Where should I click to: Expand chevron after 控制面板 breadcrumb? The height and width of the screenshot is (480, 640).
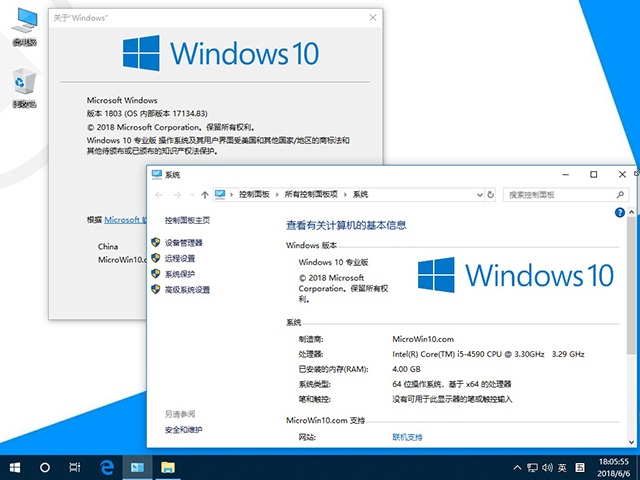pos(277,195)
